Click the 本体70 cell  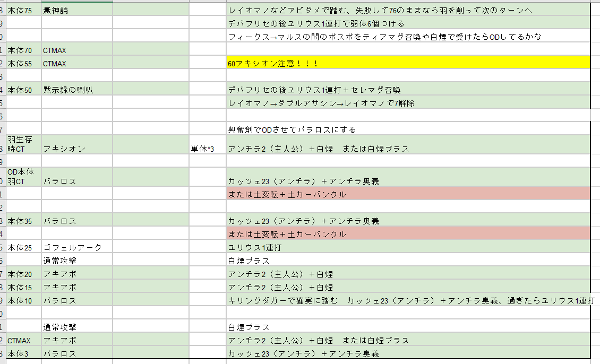[x=24, y=50]
